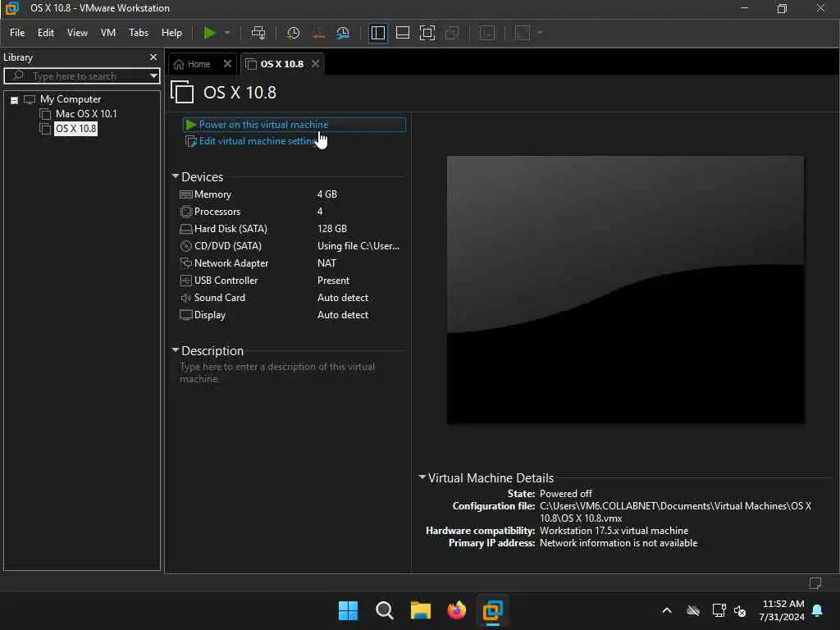Open the power options dropdown arrow
Image resolution: width=840 pixels, height=630 pixels.
(x=227, y=33)
